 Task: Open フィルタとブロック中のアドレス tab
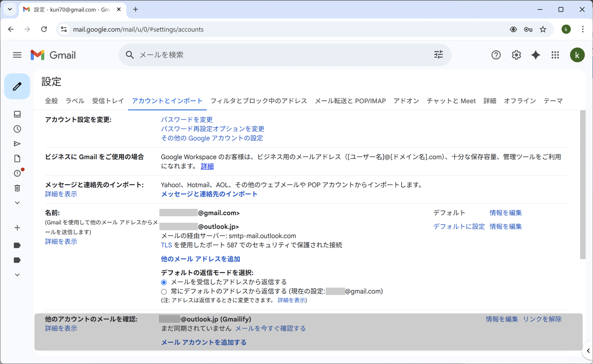click(x=259, y=101)
